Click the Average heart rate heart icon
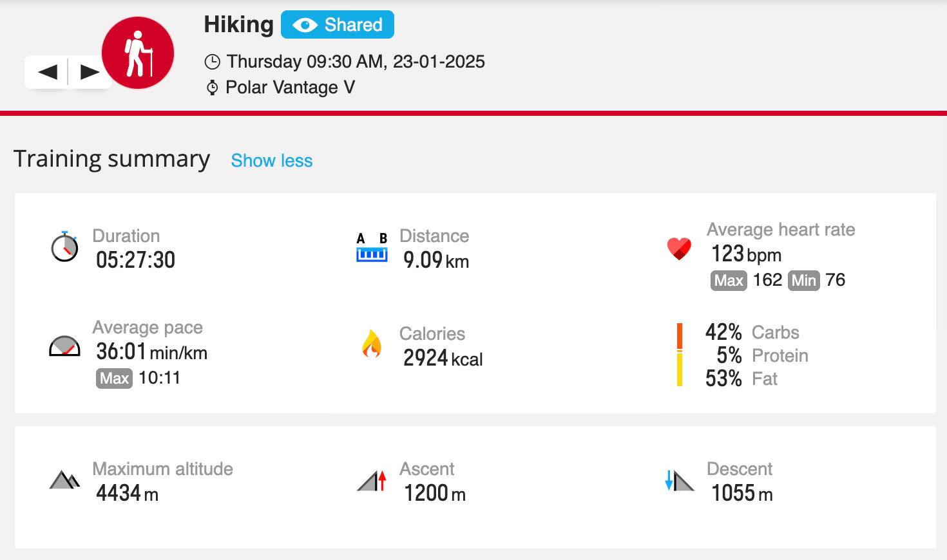The width and height of the screenshot is (947, 560). tap(679, 248)
